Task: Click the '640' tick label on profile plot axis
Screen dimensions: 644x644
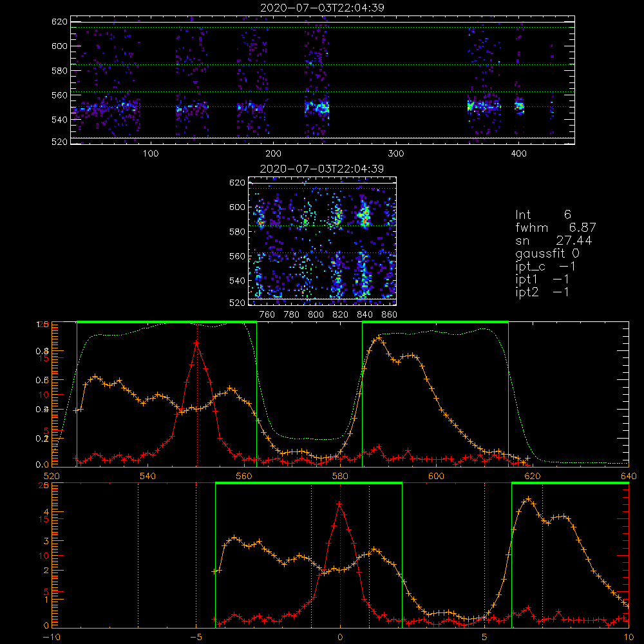Action: 629,476
